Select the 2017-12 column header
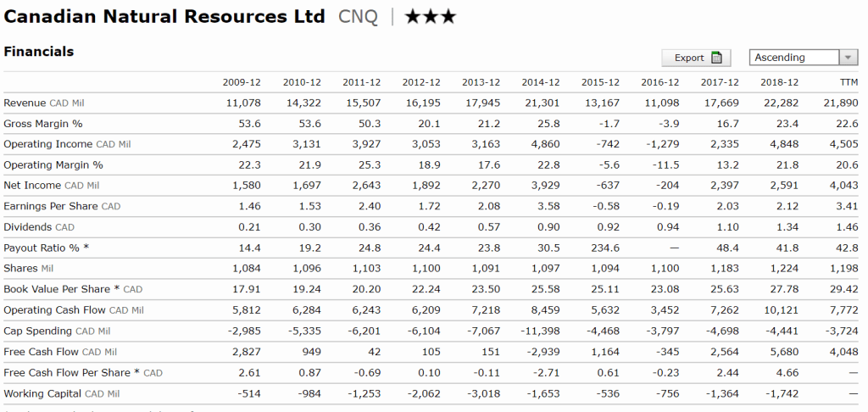868x412 pixels. click(720, 82)
